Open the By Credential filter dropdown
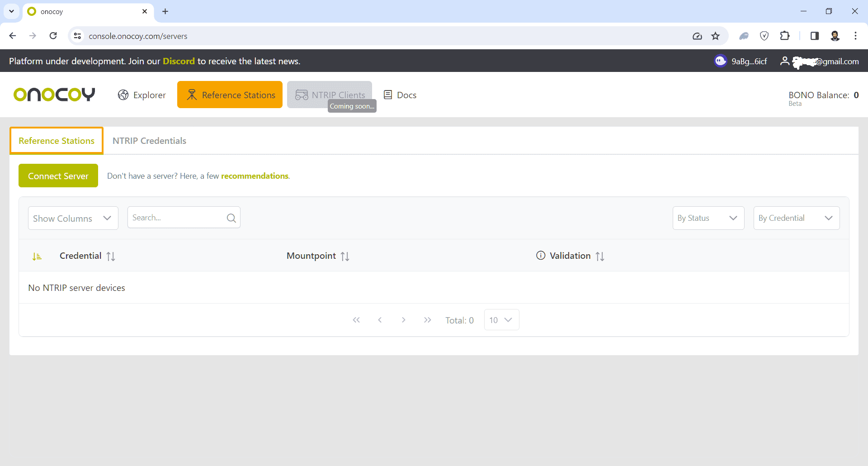The image size is (868, 466). (x=797, y=218)
